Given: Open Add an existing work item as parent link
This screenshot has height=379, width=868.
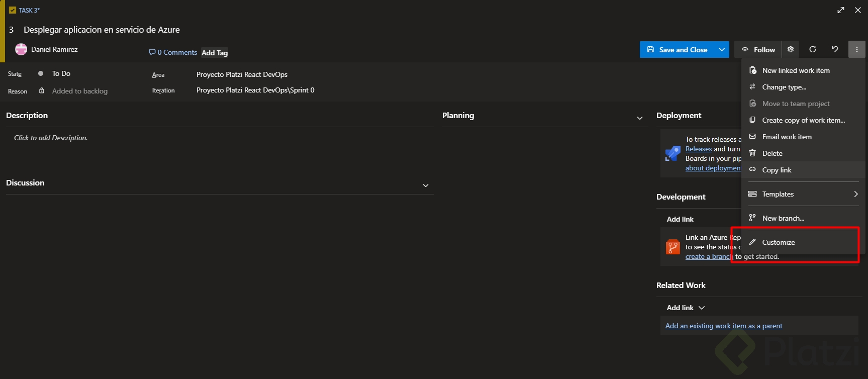Looking at the screenshot, I should point(724,326).
